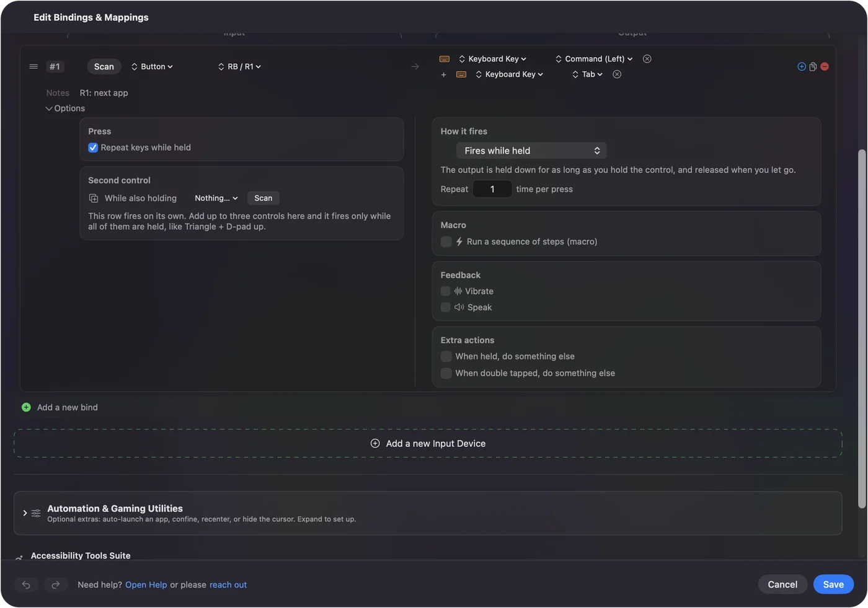Click the plus sign before the second Keyboard Key
This screenshot has height=608, width=868.
(x=443, y=74)
